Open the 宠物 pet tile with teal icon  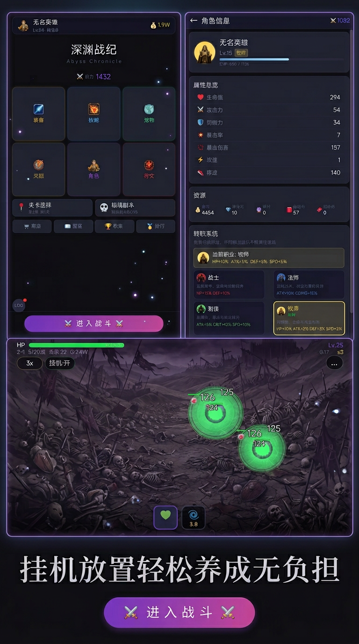[149, 114]
